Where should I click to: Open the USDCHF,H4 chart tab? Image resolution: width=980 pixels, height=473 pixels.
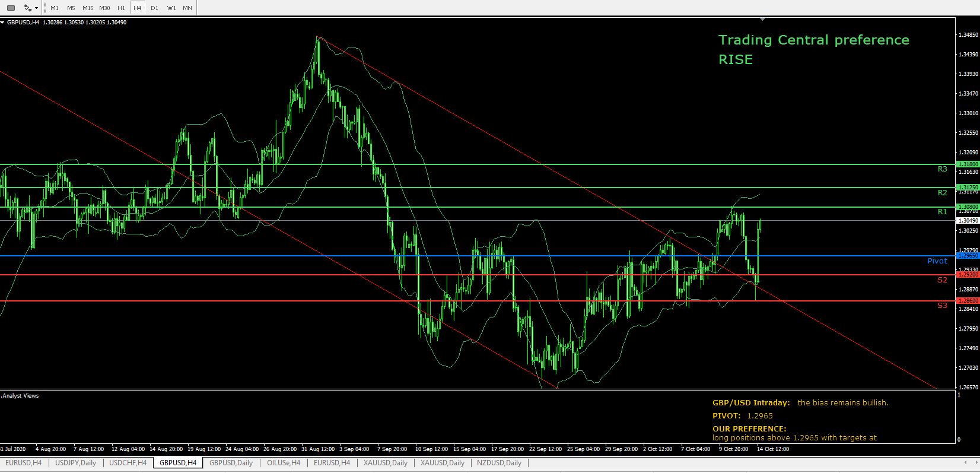tap(128, 463)
